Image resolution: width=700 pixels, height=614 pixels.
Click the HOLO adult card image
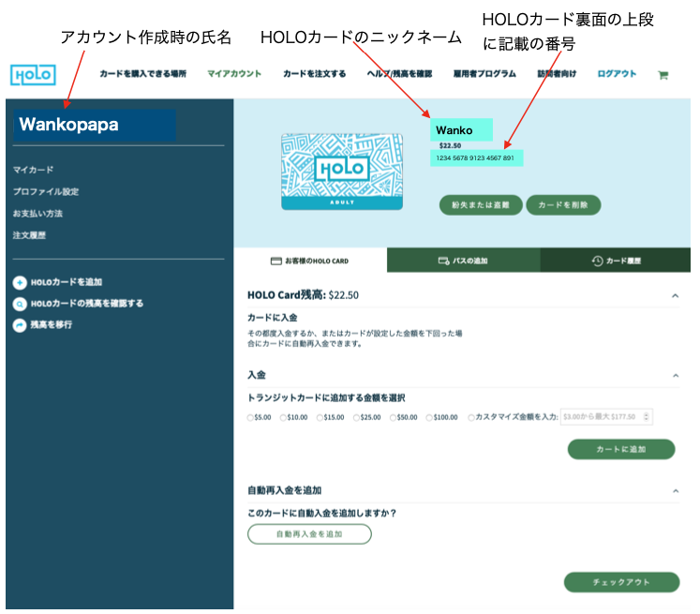point(342,172)
